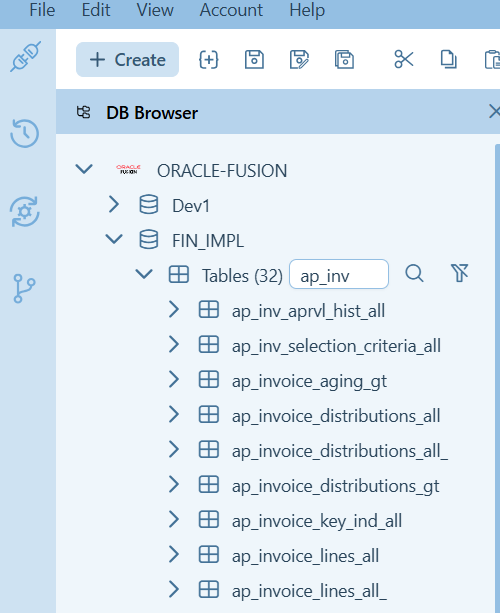Expand the Dev1 database node
This screenshot has height=613, width=500.
click(114, 204)
